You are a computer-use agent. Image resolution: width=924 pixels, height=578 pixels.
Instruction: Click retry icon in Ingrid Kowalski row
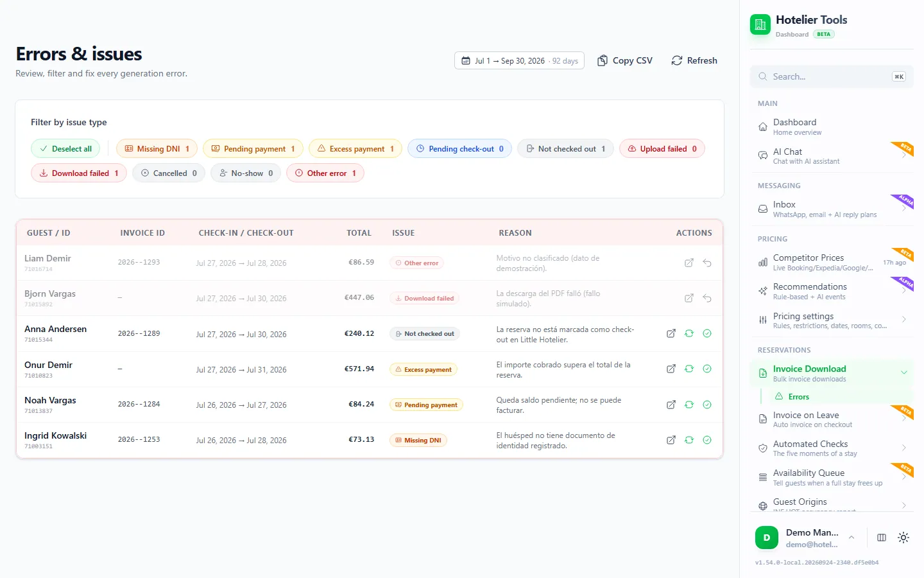coord(689,440)
